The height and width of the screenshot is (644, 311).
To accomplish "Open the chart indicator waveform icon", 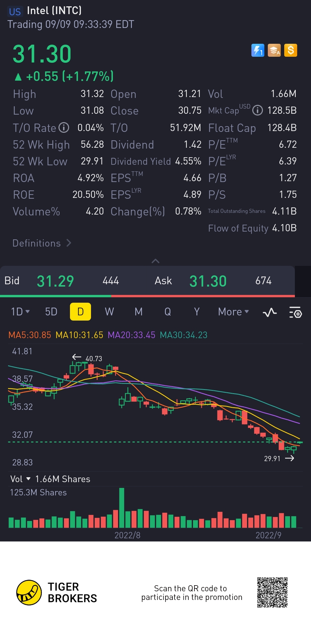I will tap(270, 312).
